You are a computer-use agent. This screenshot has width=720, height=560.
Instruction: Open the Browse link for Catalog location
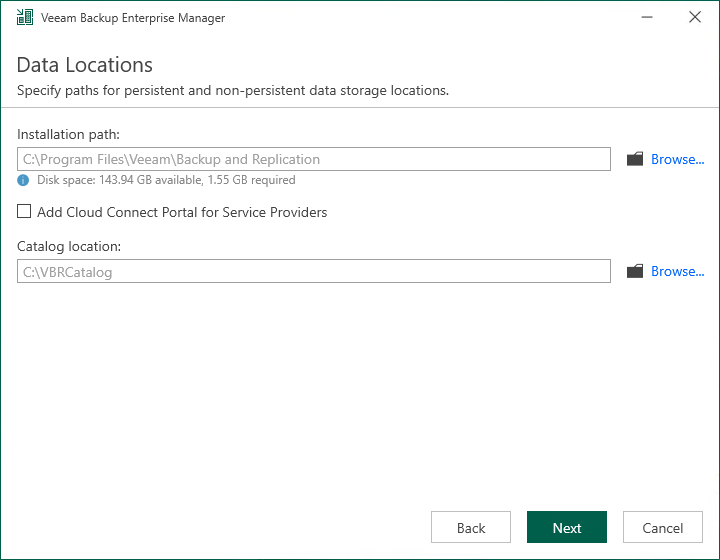(x=677, y=271)
